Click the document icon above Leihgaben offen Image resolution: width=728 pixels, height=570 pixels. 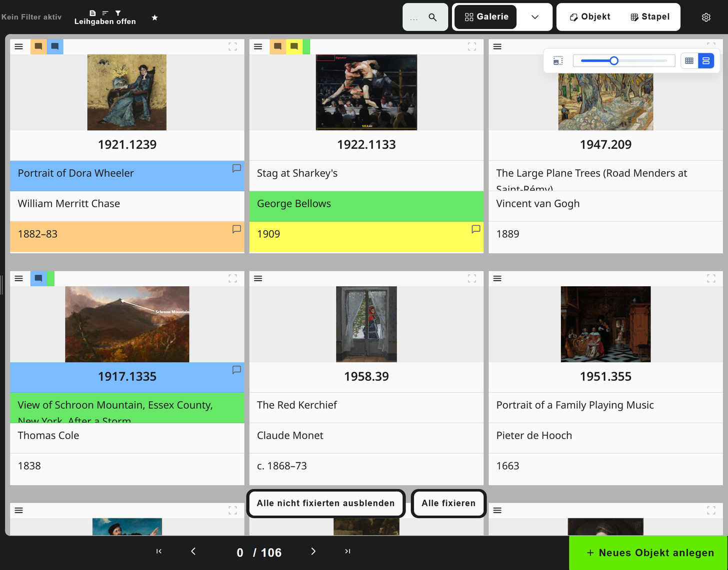pyautogui.click(x=92, y=13)
